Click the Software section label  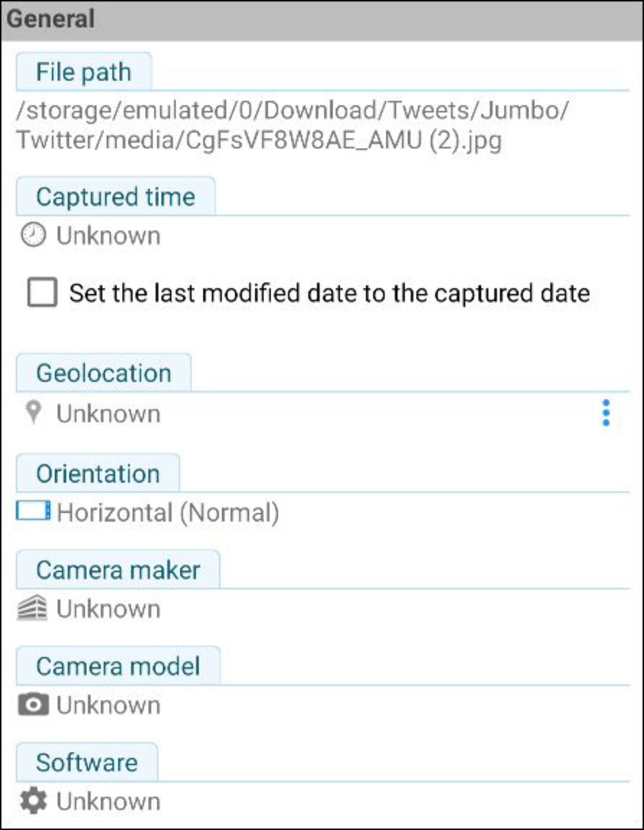tap(87, 763)
